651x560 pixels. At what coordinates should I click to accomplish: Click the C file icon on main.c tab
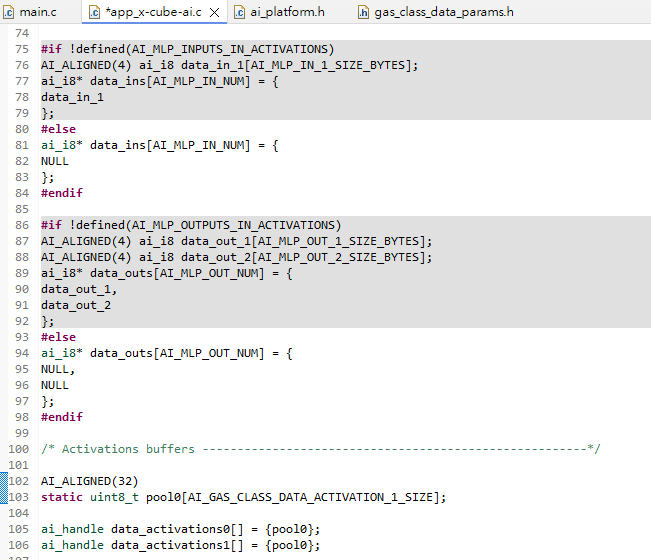[x=9, y=12]
